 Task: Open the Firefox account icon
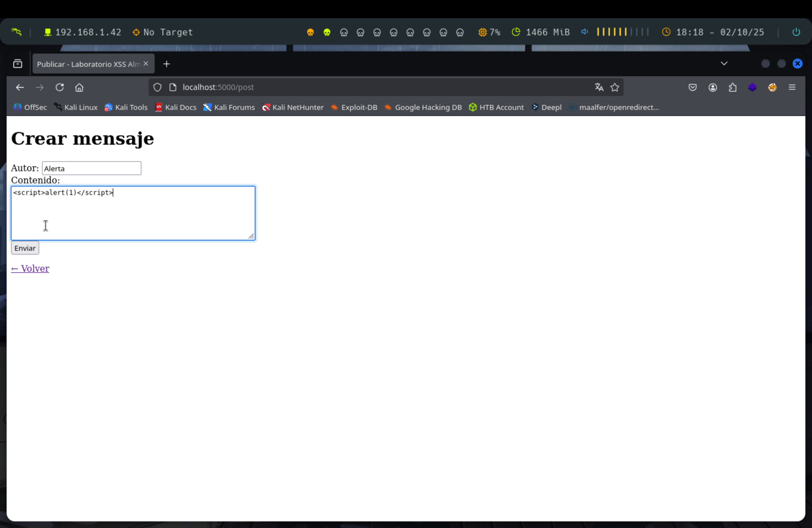pos(712,88)
